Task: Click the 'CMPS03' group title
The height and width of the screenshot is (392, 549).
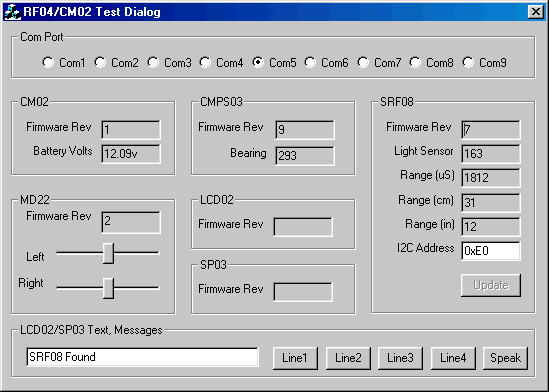Action: click(221, 102)
